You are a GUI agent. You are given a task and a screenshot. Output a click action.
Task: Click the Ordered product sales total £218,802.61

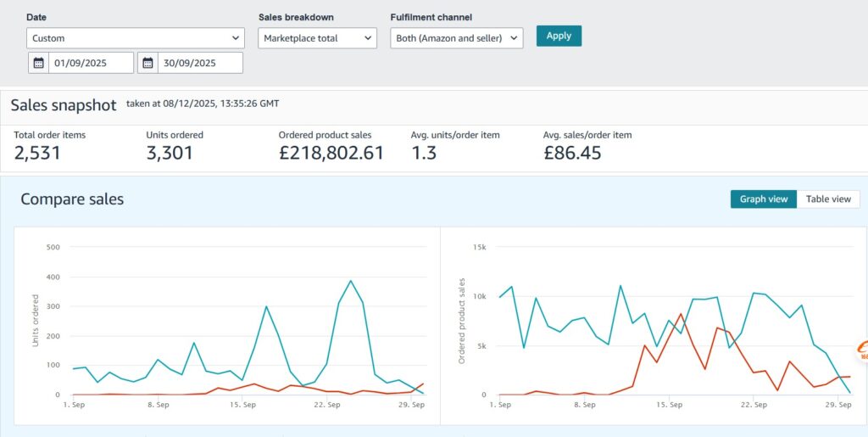pos(331,153)
